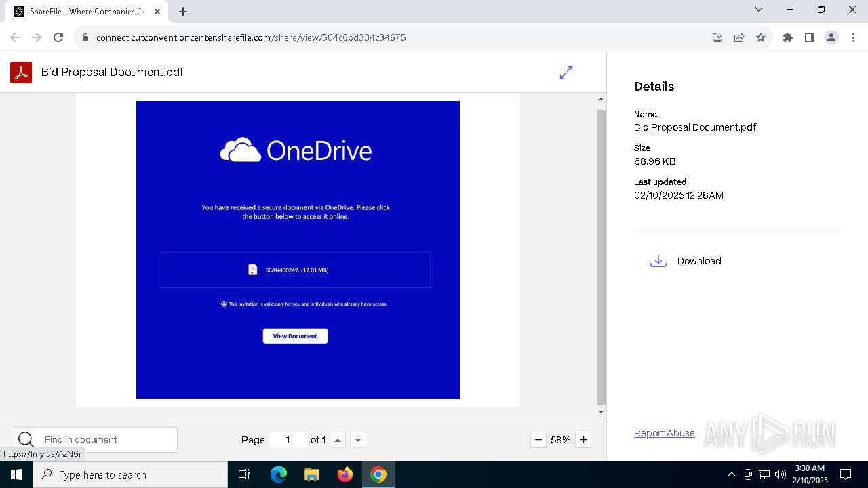Click the 58% zoom level
The width and height of the screenshot is (868, 488).
561,440
